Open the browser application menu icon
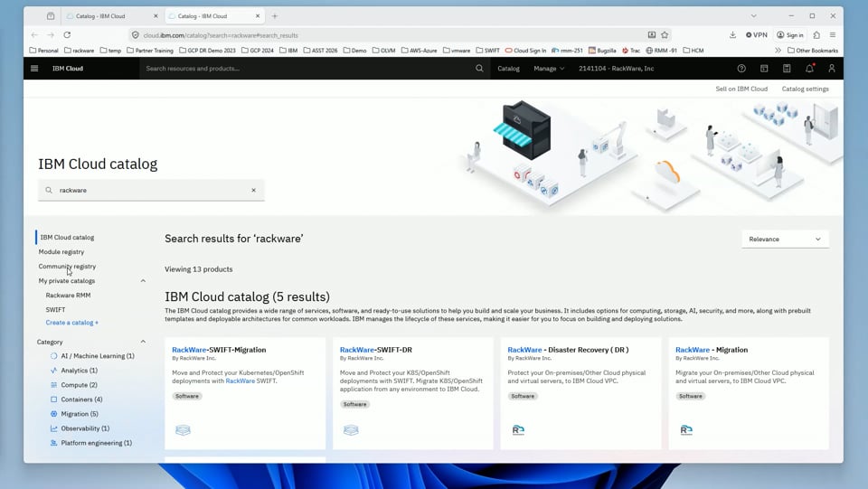Image resolution: width=868 pixels, height=489 pixels. click(x=833, y=35)
